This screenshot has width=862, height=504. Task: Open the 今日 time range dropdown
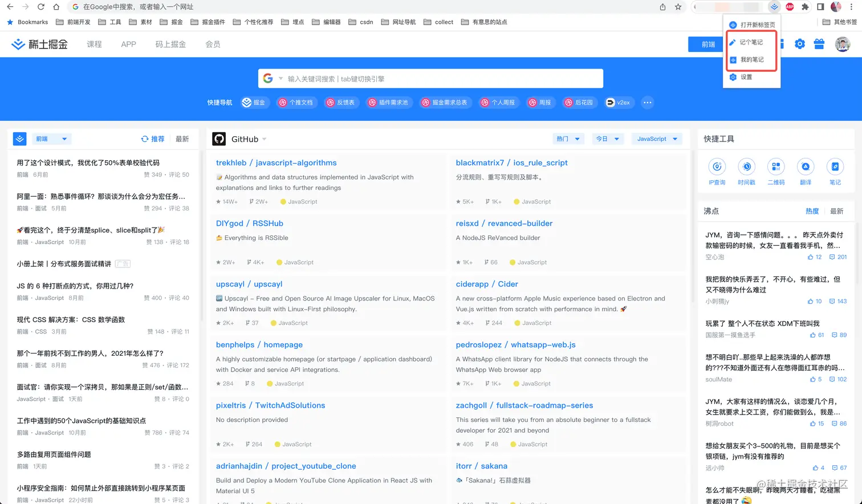coord(608,139)
